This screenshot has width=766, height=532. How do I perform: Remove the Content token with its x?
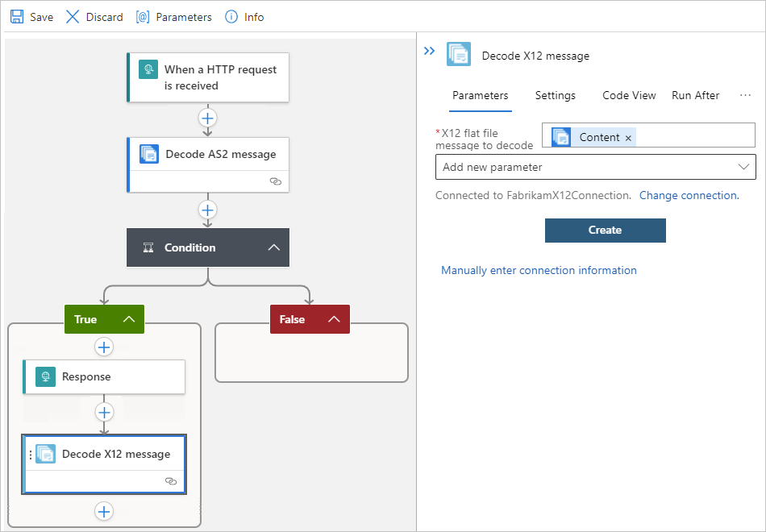[628, 137]
